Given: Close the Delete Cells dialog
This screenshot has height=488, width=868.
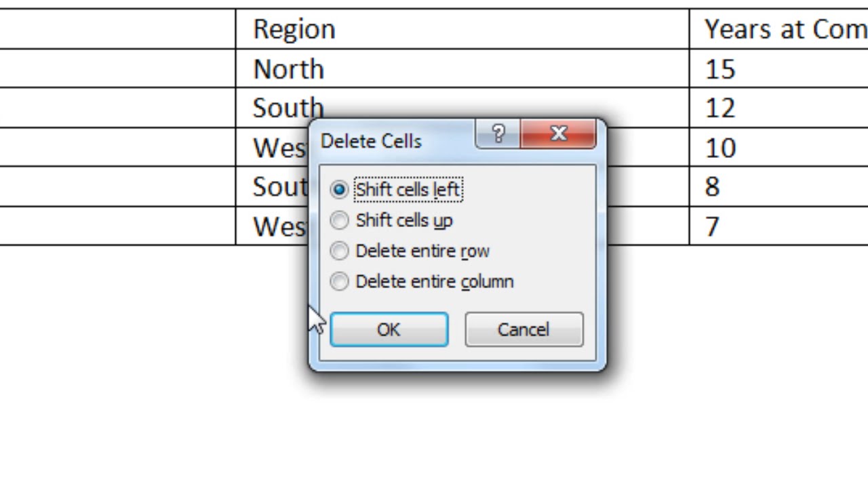Looking at the screenshot, I should click(558, 134).
